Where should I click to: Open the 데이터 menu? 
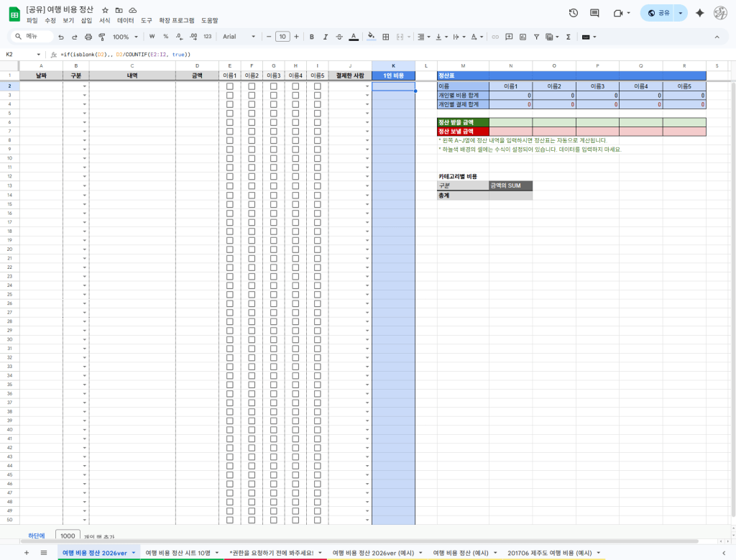(x=126, y=21)
